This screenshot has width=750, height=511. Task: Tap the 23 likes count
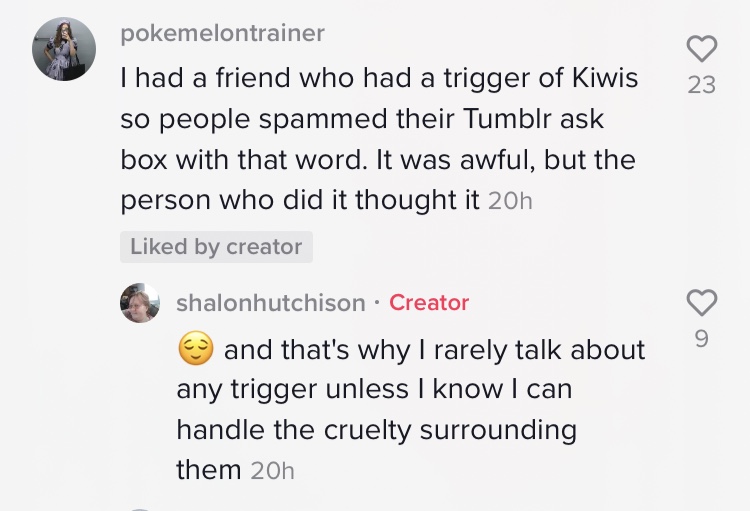[x=702, y=85]
